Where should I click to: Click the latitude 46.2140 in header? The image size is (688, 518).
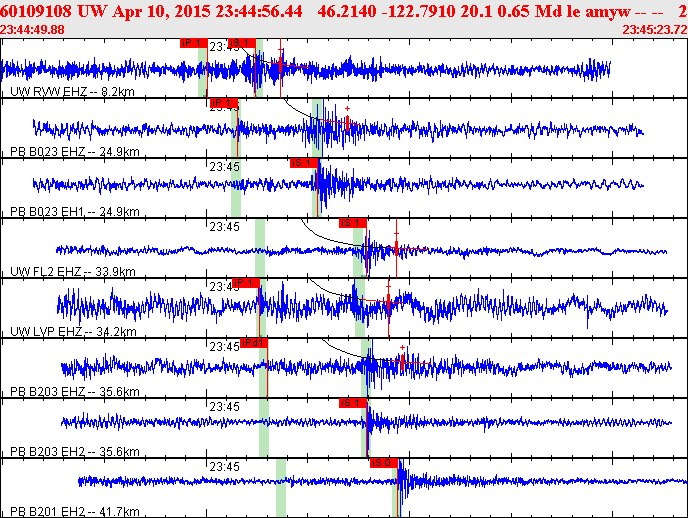(347, 11)
